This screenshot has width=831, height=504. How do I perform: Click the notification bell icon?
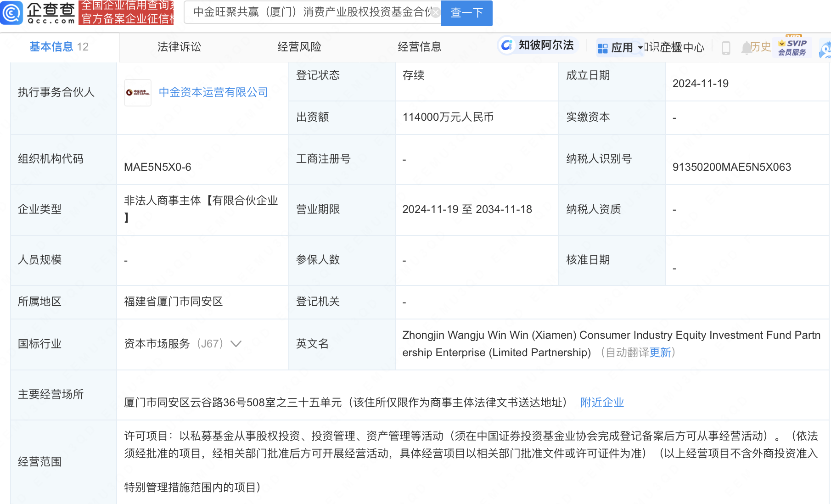pyautogui.click(x=746, y=47)
